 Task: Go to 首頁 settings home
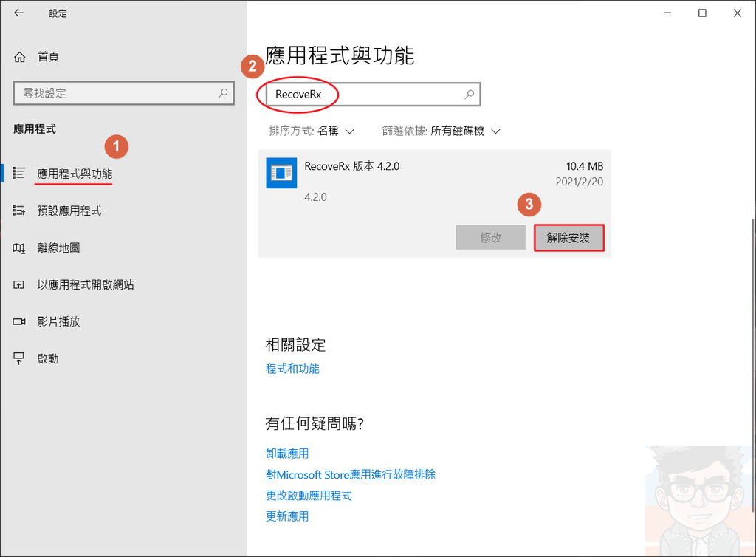click(x=48, y=57)
